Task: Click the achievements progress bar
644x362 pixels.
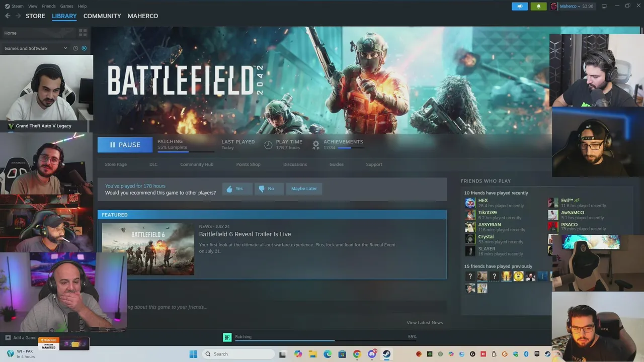Action: tap(351, 148)
